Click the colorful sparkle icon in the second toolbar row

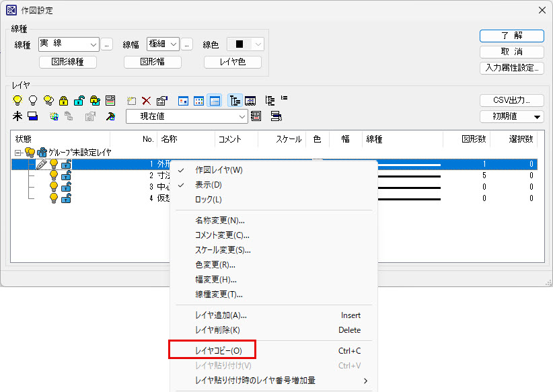[54, 116]
